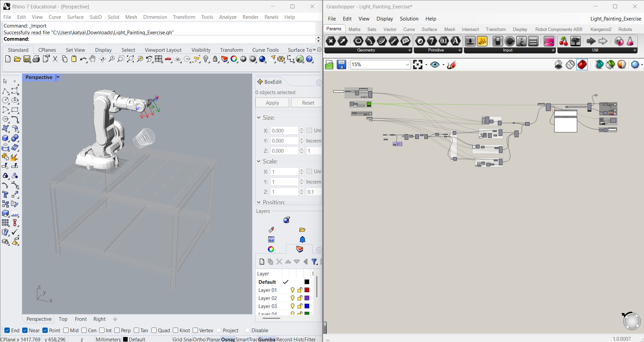Add a Grasshopper Boolean Toggle input
This screenshot has width=644, height=342.
point(497,41)
